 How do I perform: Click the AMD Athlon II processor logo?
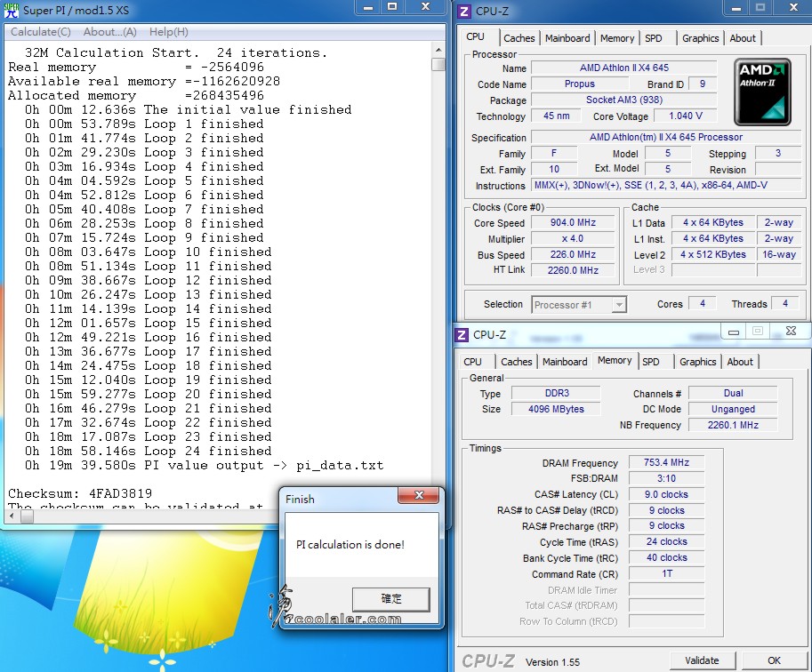tap(762, 92)
